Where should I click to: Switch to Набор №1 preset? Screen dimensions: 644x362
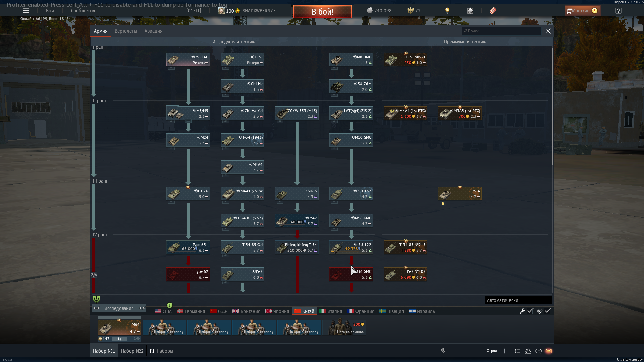tap(104, 351)
